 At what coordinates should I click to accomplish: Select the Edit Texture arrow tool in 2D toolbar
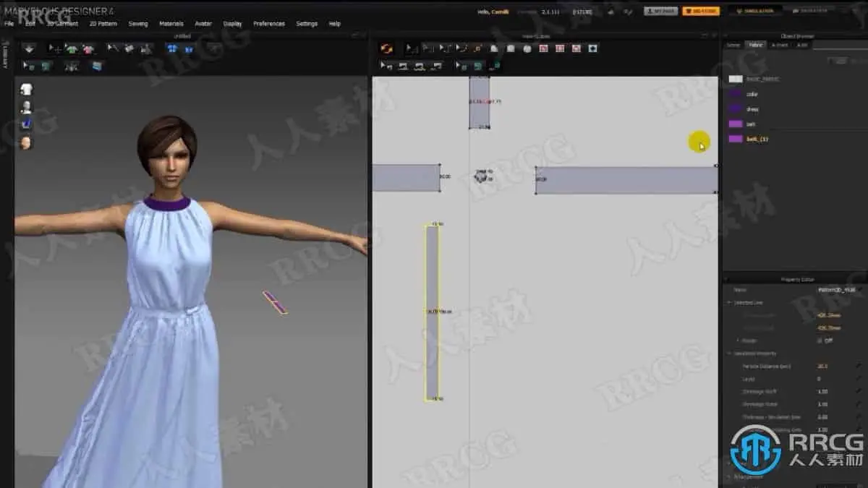461,66
